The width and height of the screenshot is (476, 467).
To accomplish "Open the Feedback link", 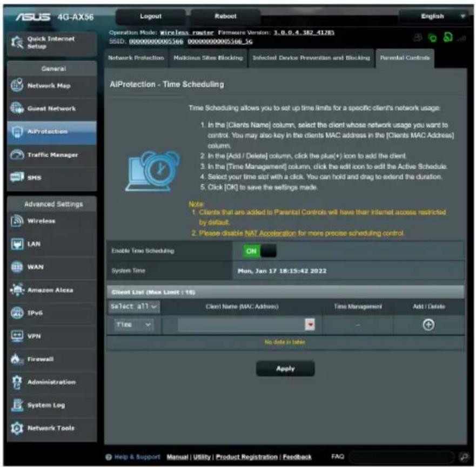I will coord(297,457).
